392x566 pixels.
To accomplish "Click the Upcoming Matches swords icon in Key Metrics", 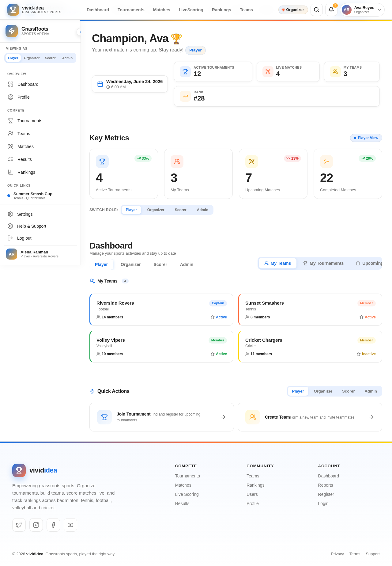I will click(x=252, y=161).
